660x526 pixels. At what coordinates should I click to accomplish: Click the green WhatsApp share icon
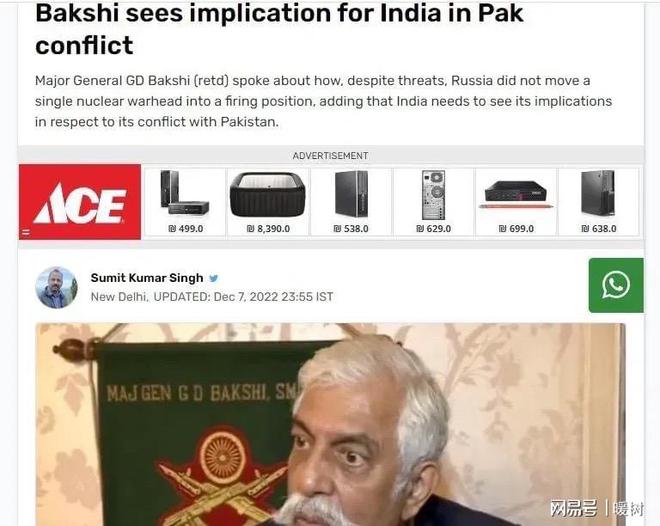pos(616,285)
